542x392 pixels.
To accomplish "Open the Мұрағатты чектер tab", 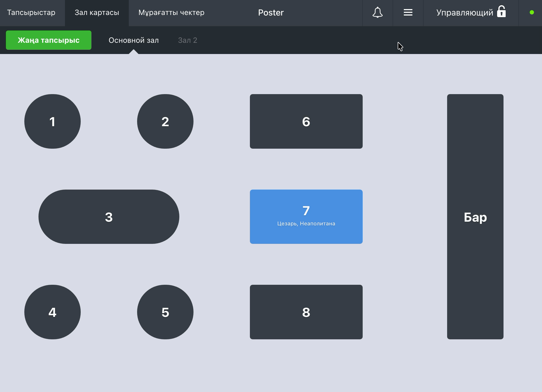I will click(x=171, y=13).
